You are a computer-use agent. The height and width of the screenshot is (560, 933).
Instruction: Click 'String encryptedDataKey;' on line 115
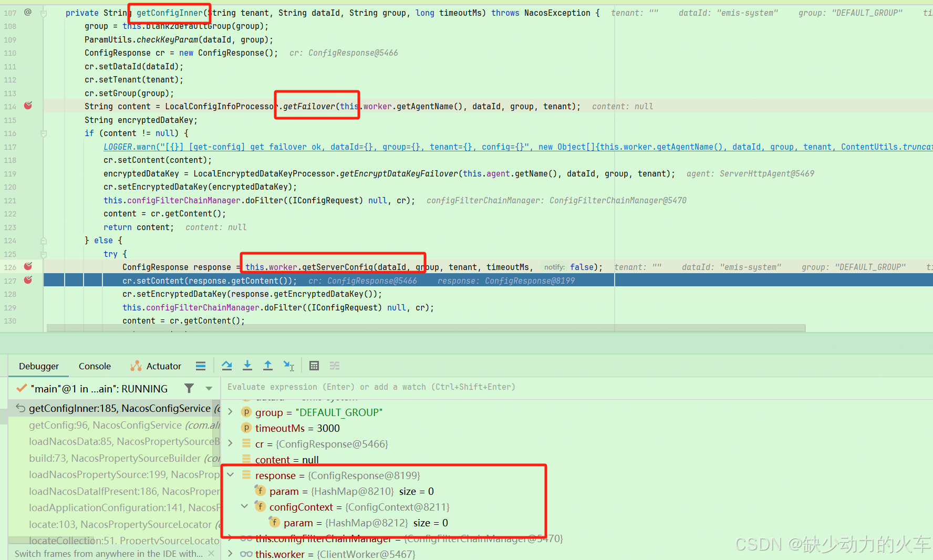click(141, 120)
